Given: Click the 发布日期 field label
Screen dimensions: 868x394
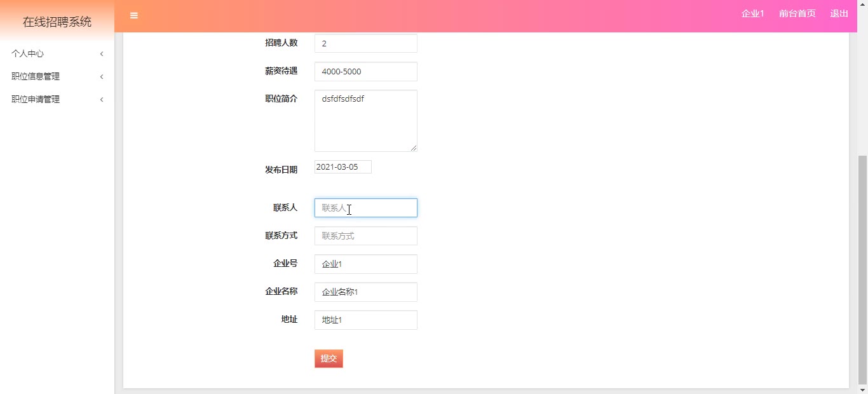Looking at the screenshot, I should tap(281, 170).
